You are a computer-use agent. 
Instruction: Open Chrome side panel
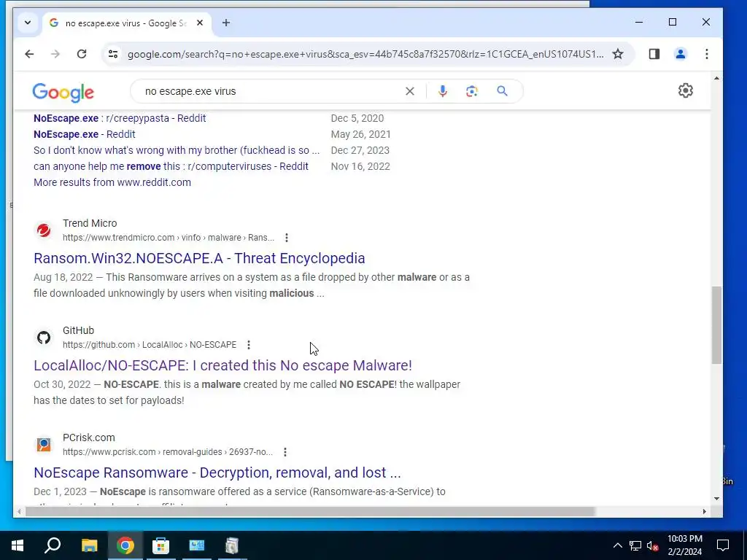654,54
